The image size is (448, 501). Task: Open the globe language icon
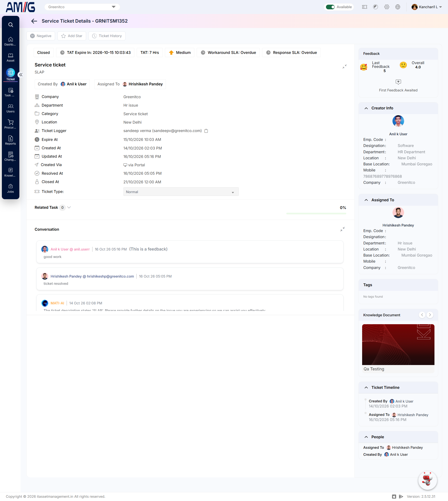[x=398, y=7]
